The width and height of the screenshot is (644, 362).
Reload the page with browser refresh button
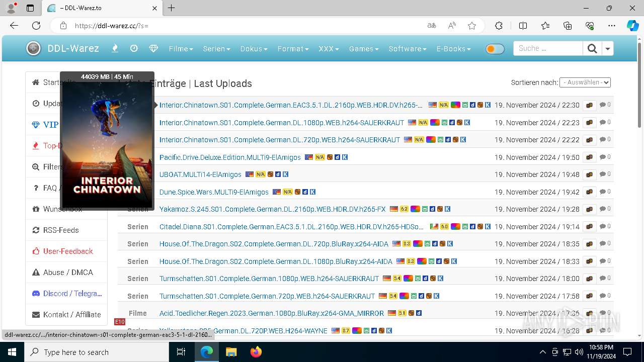tap(36, 26)
